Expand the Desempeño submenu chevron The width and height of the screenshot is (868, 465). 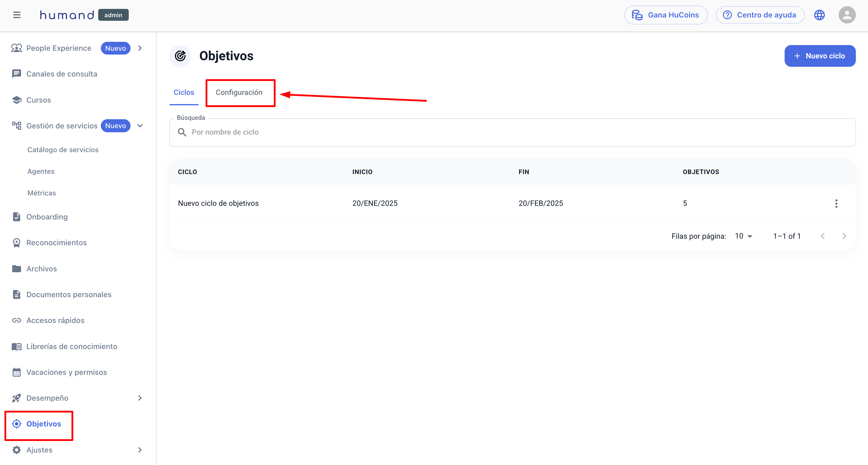coord(140,398)
